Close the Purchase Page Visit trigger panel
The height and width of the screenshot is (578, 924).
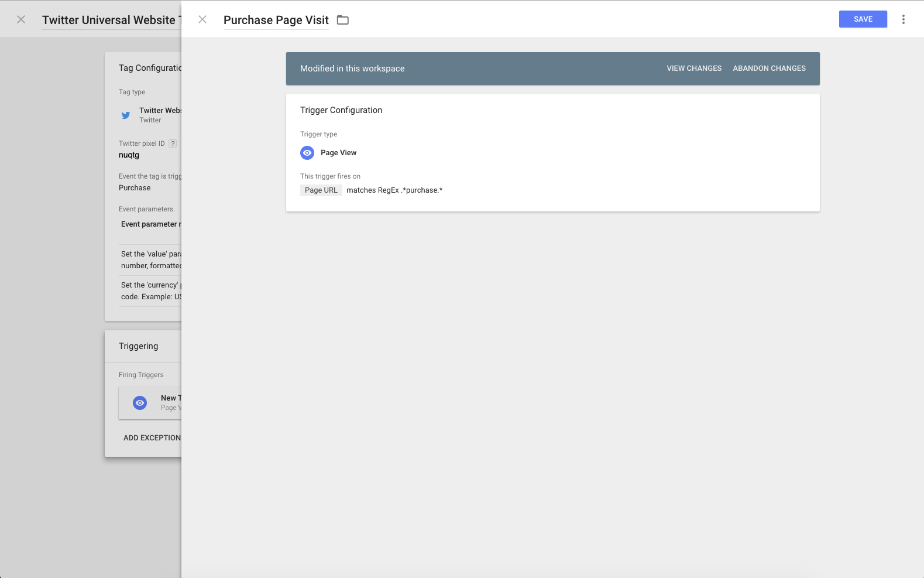(202, 19)
